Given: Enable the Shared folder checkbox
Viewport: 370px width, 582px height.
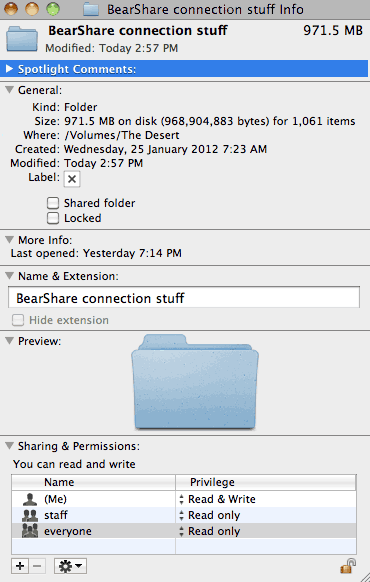Looking at the screenshot, I should tap(53, 203).
